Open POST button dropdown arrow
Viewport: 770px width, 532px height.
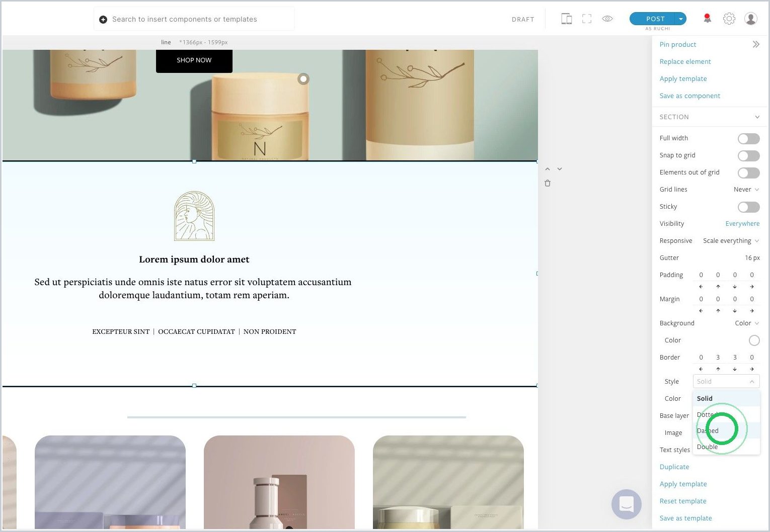pyautogui.click(x=681, y=19)
